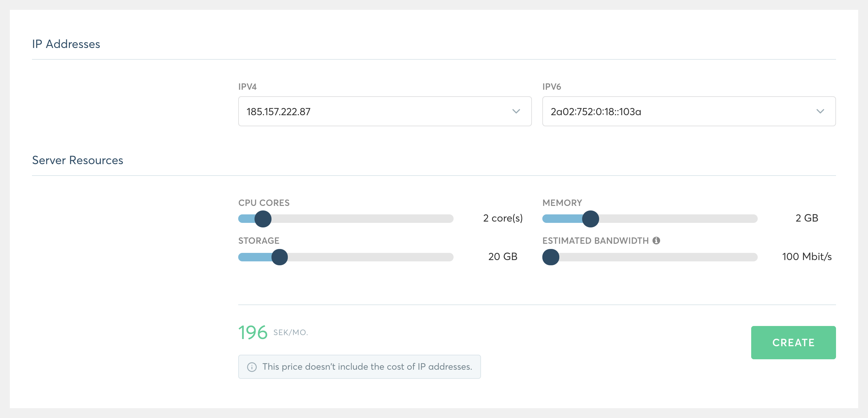868x418 pixels.
Task: Click the IP Addresses section heading
Action: [x=66, y=44]
